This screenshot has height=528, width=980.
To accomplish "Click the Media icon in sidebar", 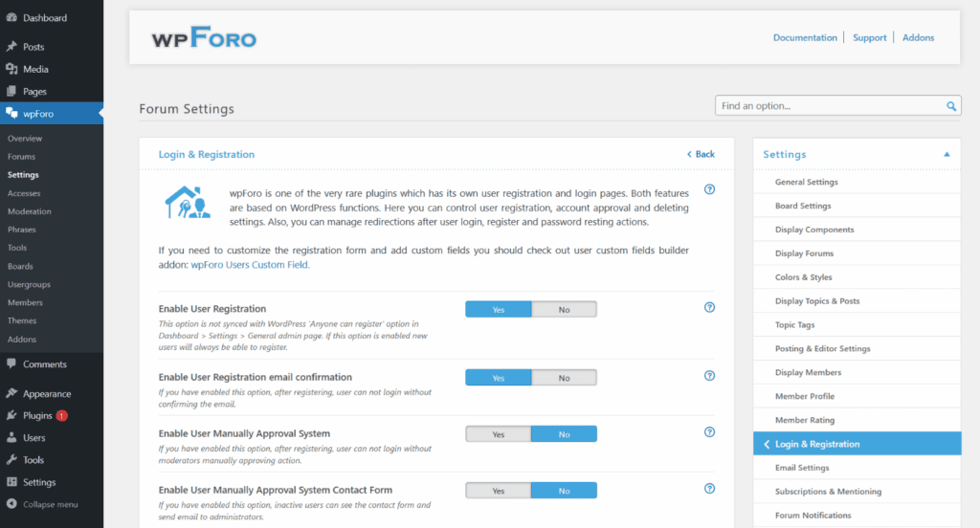I will pyautogui.click(x=11, y=69).
